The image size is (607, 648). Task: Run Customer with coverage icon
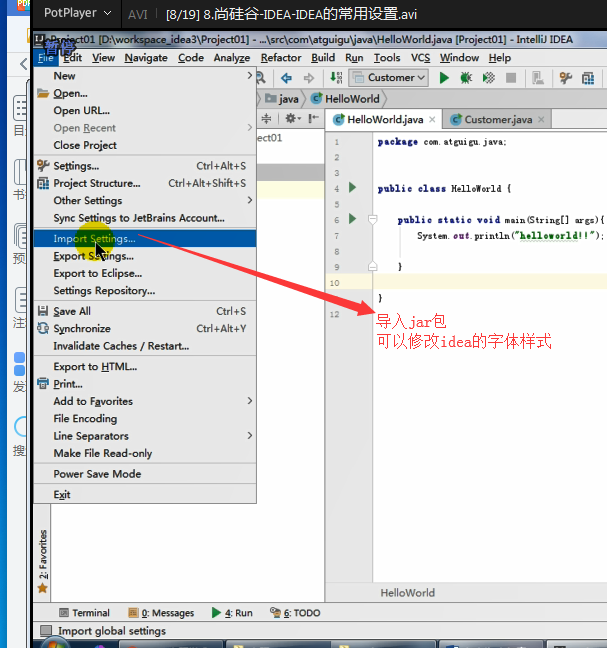[488, 78]
